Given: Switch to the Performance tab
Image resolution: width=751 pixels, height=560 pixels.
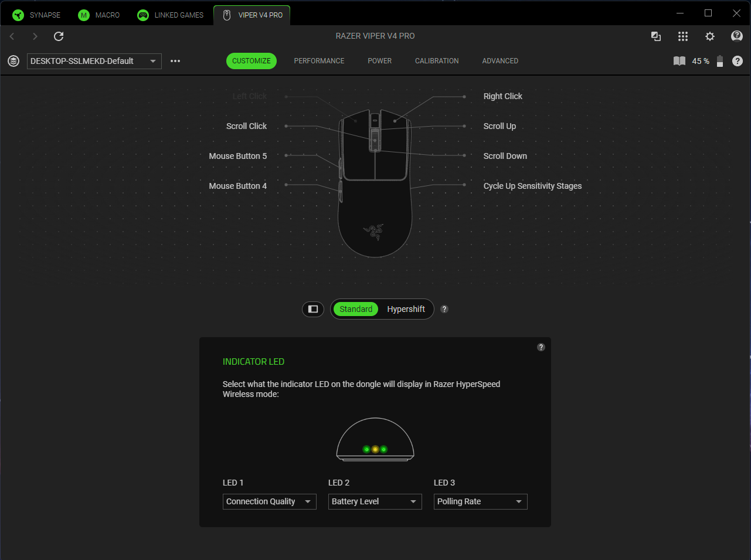Looking at the screenshot, I should point(319,61).
